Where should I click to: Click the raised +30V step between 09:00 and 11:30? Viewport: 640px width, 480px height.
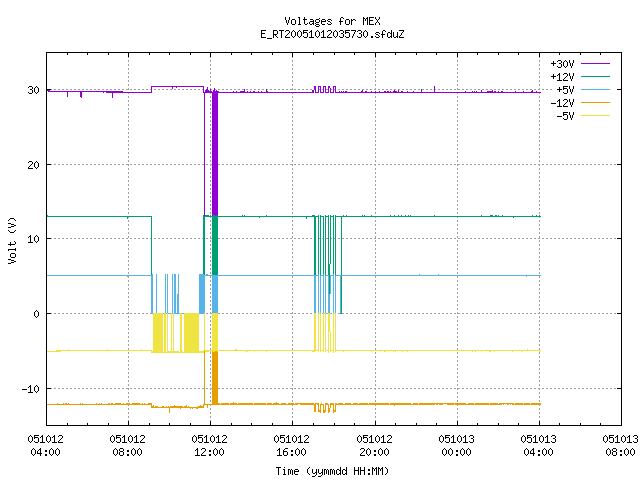[178, 87]
